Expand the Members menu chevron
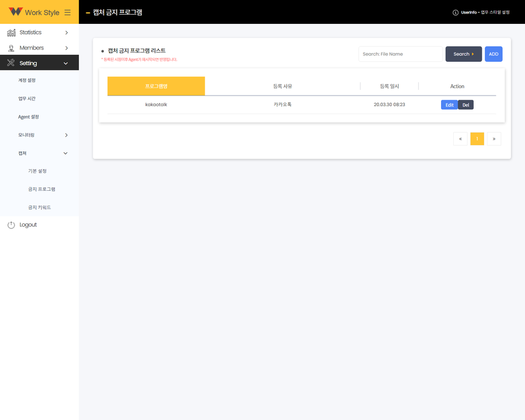Screen dimensions: 525x420 (66, 48)
